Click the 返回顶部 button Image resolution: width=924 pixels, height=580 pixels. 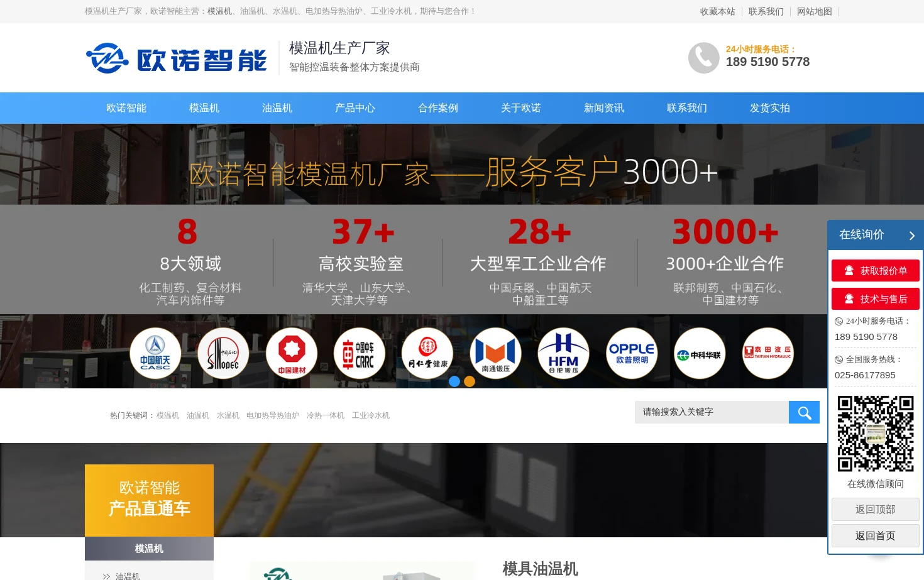point(876,510)
